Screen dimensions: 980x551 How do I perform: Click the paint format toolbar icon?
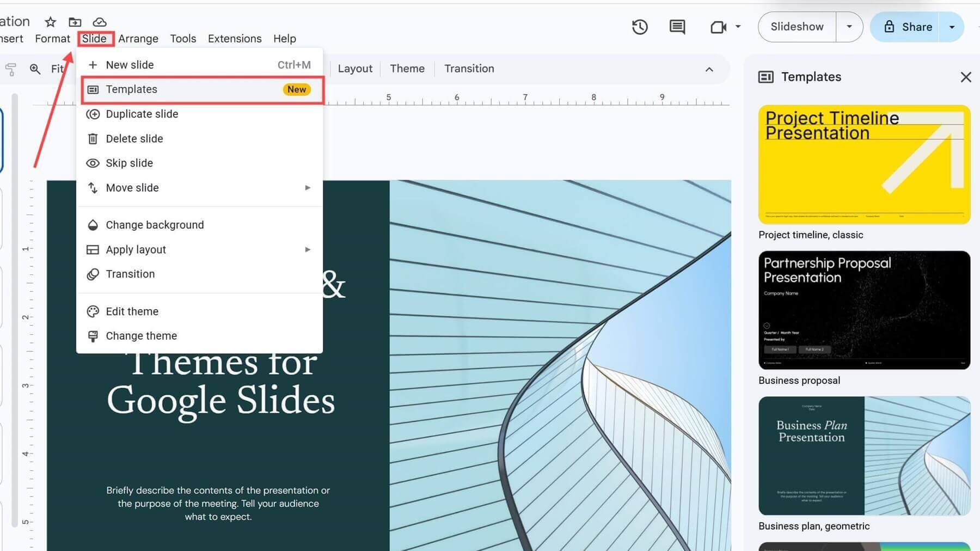click(x=10, y=69)
